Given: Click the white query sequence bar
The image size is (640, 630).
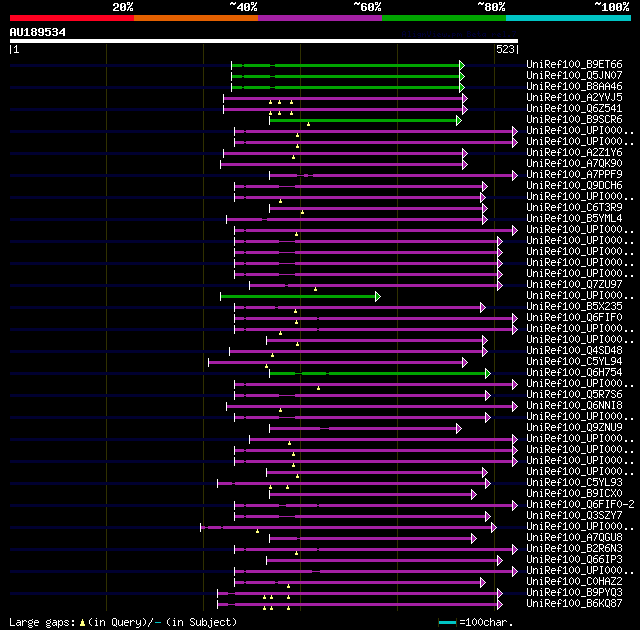Looking at the screenshot, I should [x=264, y=41].
